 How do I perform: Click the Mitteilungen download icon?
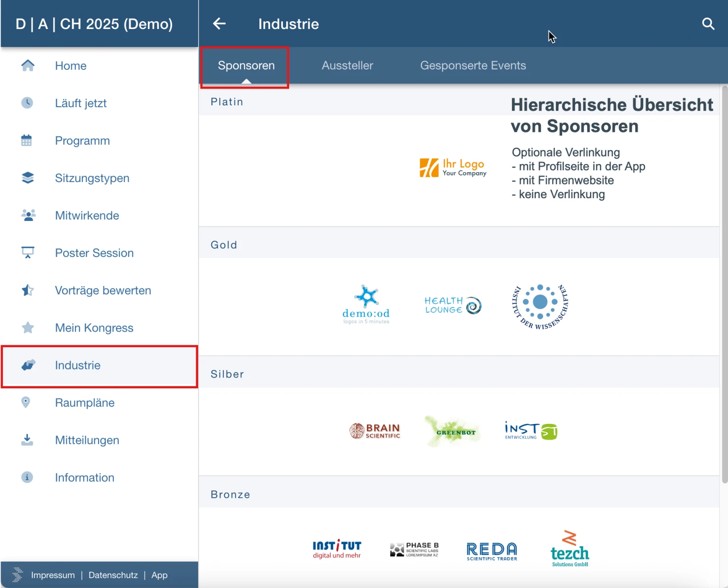27,440
